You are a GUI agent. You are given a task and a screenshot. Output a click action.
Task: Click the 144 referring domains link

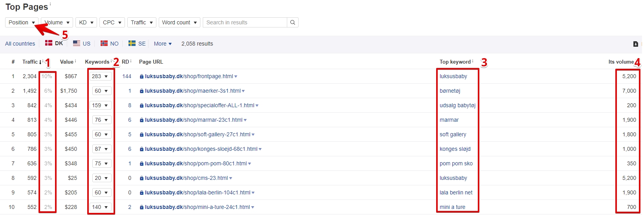127,76
